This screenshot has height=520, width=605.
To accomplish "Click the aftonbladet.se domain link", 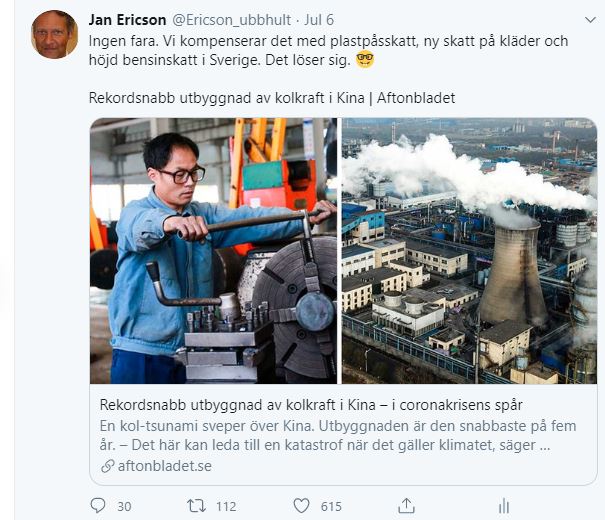I will click(165, 466).
